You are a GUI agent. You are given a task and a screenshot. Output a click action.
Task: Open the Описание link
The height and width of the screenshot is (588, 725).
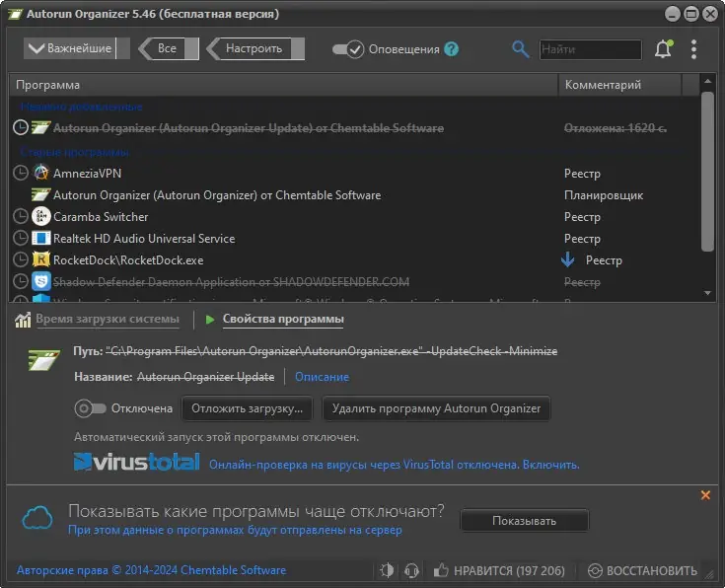click(322, 377)
